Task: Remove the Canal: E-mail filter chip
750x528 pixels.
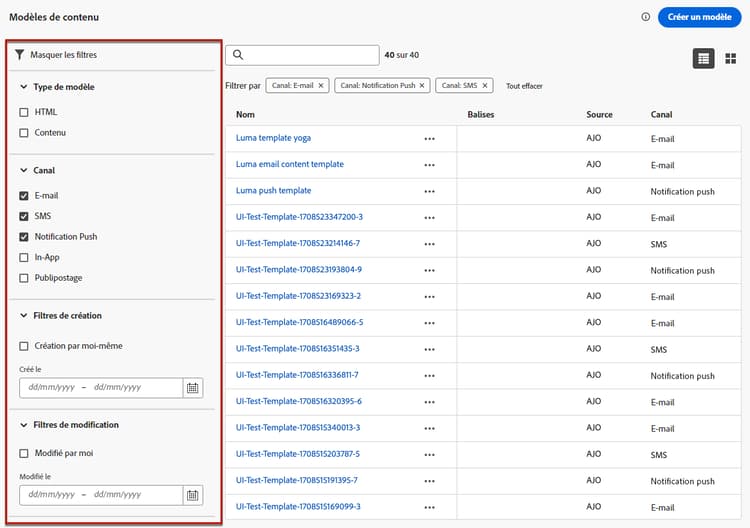Action: coord(321,86)
